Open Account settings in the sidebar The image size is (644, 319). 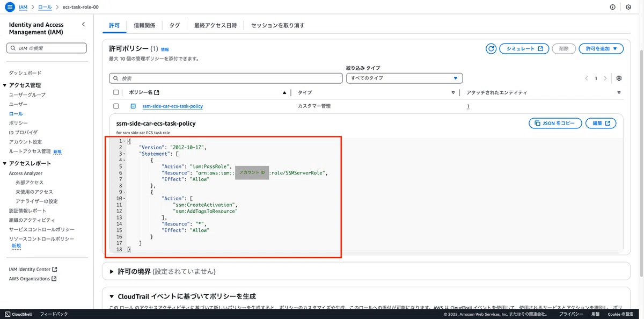coord(25,142)
